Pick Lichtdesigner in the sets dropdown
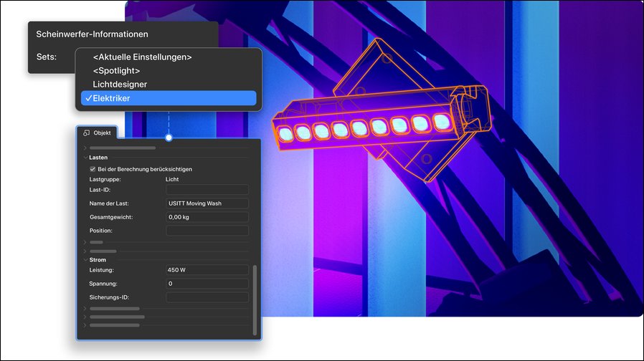Viewport: 644px width, 361px height. [x=120, y=84]
